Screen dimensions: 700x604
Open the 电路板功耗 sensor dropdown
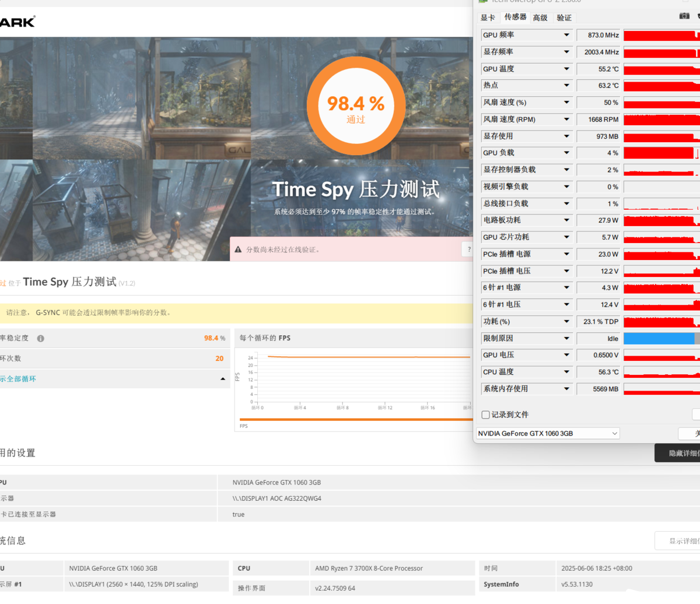(x=566, y=220)
